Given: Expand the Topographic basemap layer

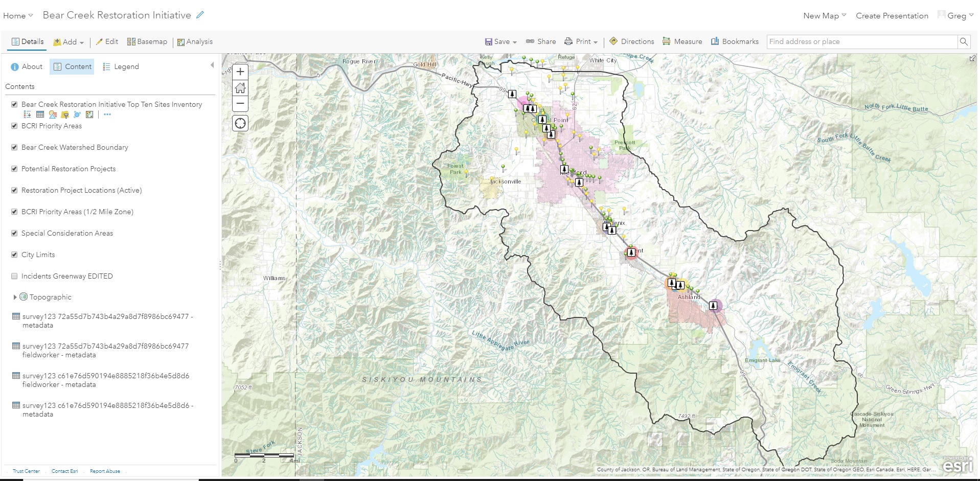Looking at the screenshot, I should 15,297.
